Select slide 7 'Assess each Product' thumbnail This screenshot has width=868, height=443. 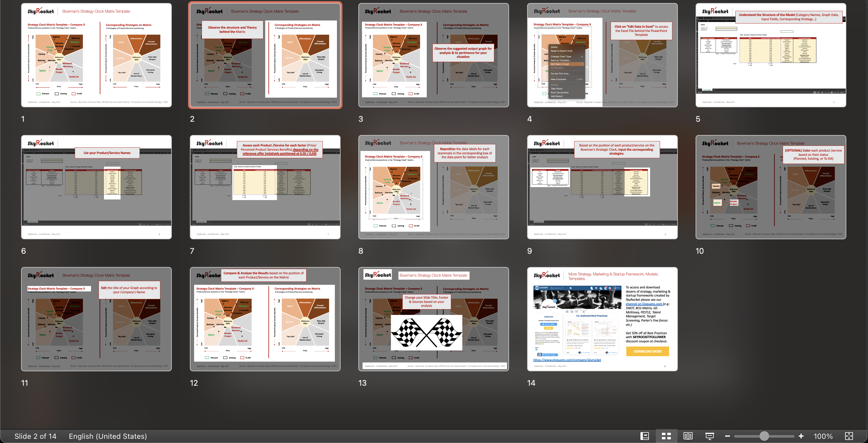point(265,187)
